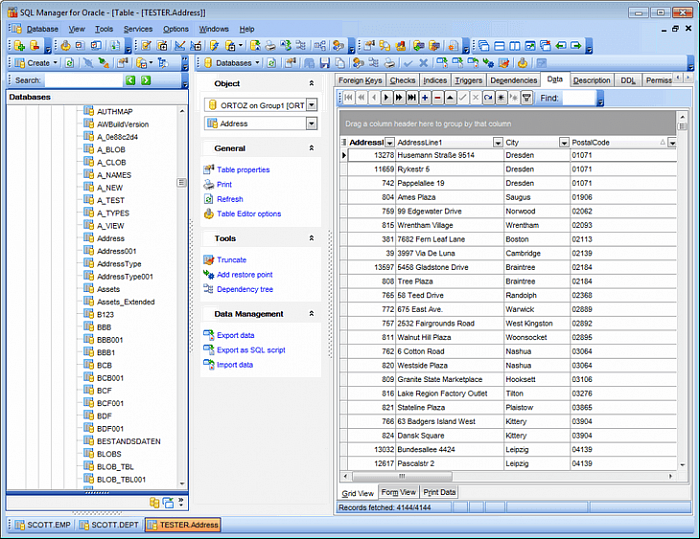Click the green search previous arrow
This screenshot has height=539, width=700.
pyautogui.click(x=130, y=80)
